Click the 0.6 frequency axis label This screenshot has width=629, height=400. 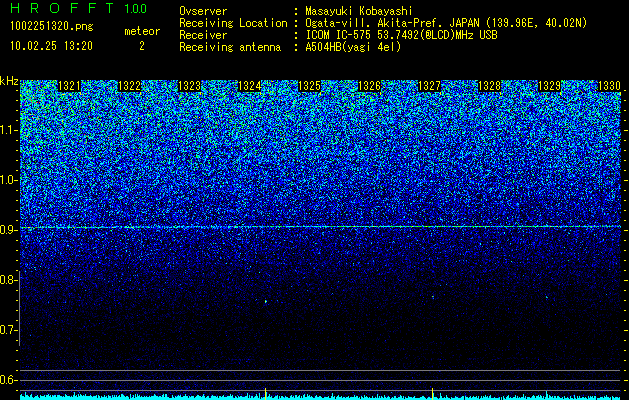(8, 380)
